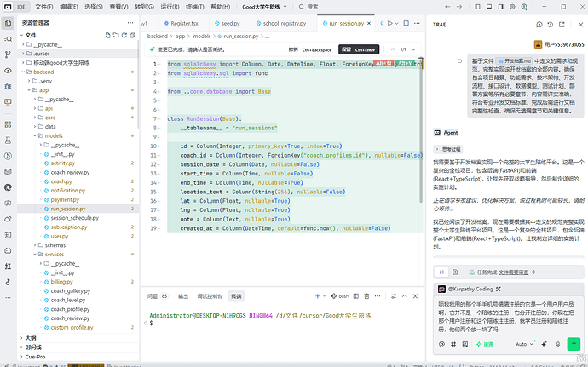Open the Auto model dropdown
The height and width of the screenshot is (367, 588).
point(524,344)
